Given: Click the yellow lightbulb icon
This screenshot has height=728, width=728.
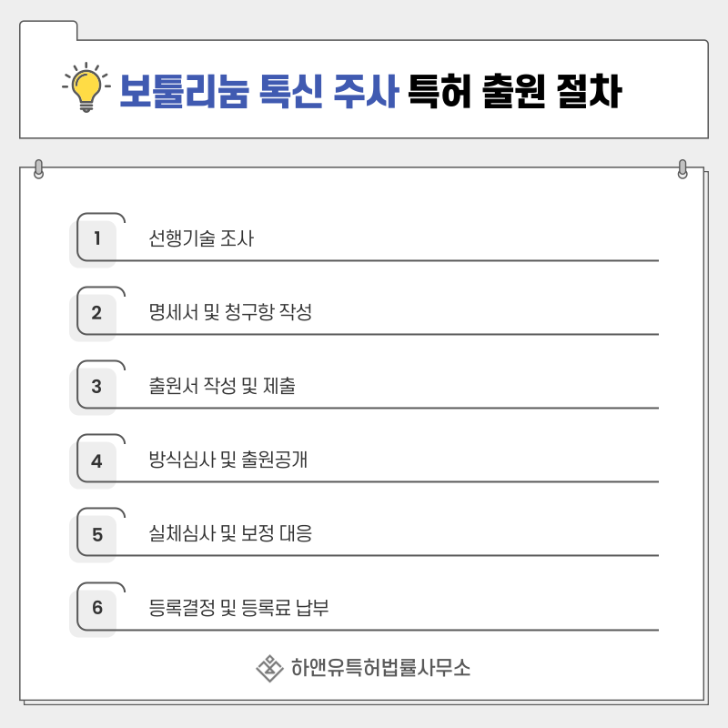Looking at the screenshot, I should click(86, 87).
